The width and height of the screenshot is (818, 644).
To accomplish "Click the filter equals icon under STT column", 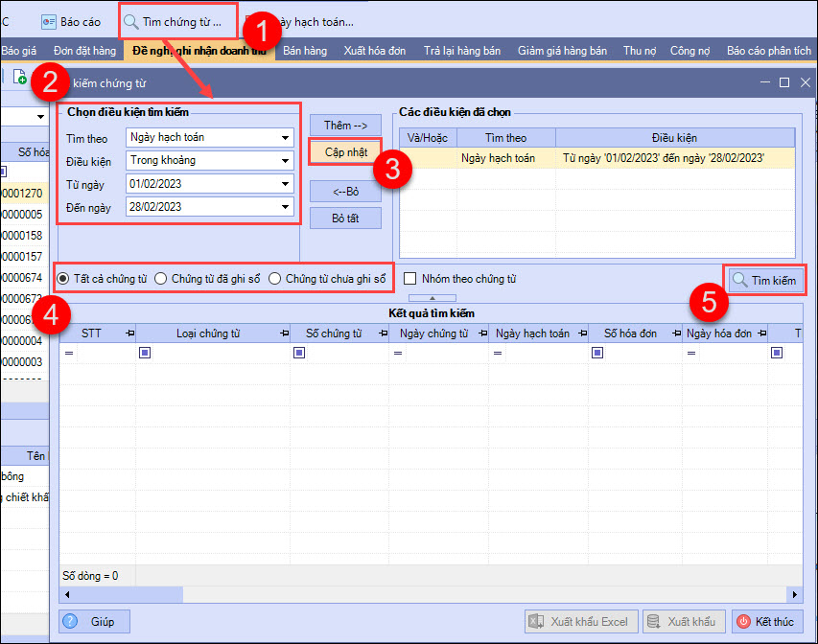I will (x=69, y=354).
